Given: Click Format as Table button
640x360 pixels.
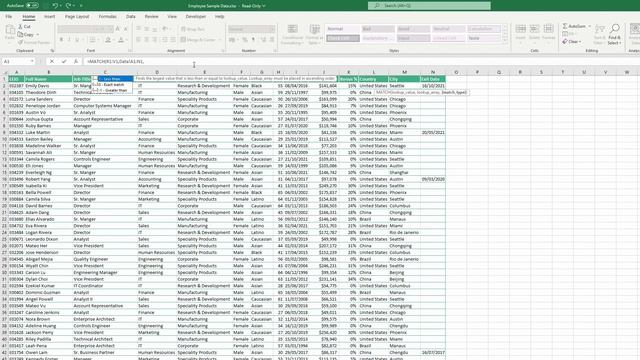Looking at the screenshot, I should 314,35.
